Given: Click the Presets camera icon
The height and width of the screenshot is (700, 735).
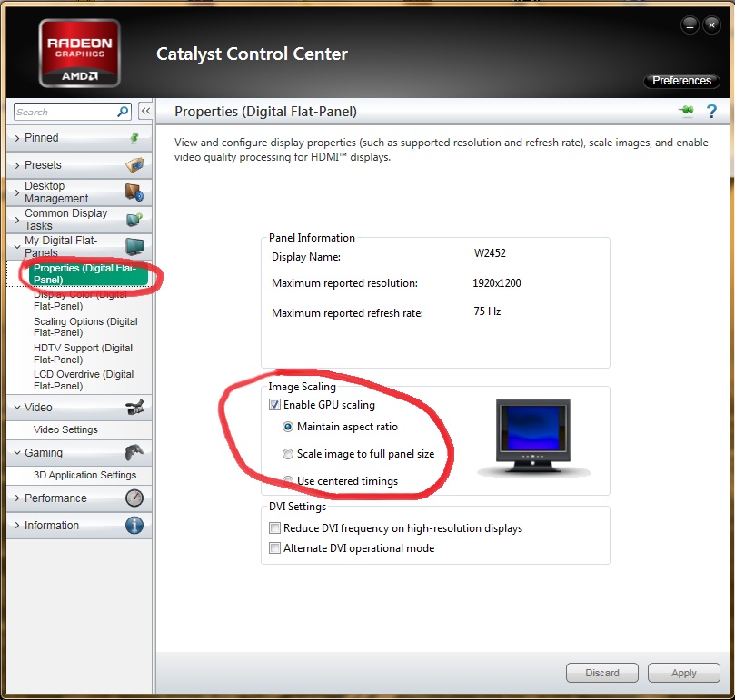Looking at the screenshot, I should tap(134, 165).
